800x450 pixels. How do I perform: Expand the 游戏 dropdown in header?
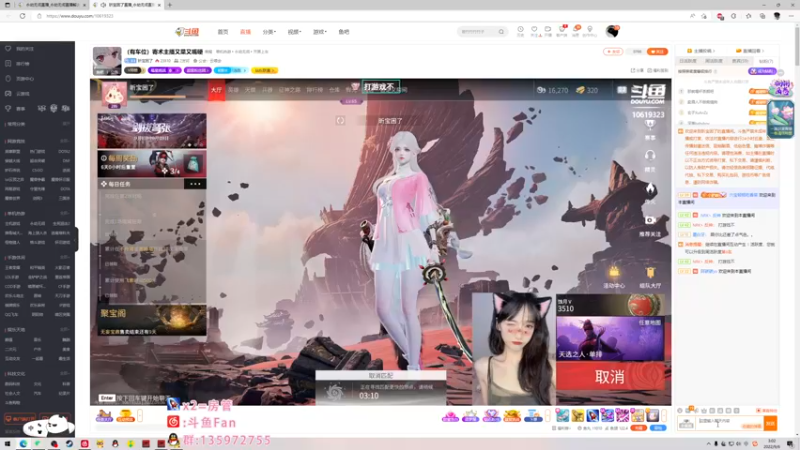pos(319,32)
